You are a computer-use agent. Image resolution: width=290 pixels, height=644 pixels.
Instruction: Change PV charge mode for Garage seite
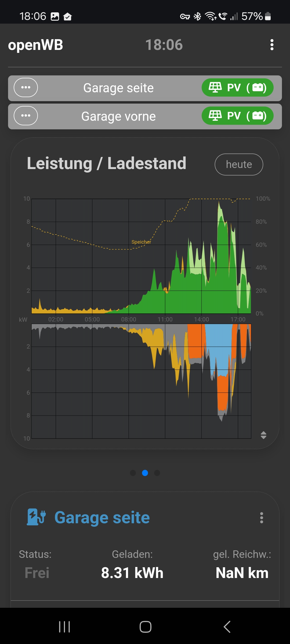coord(237,87)
